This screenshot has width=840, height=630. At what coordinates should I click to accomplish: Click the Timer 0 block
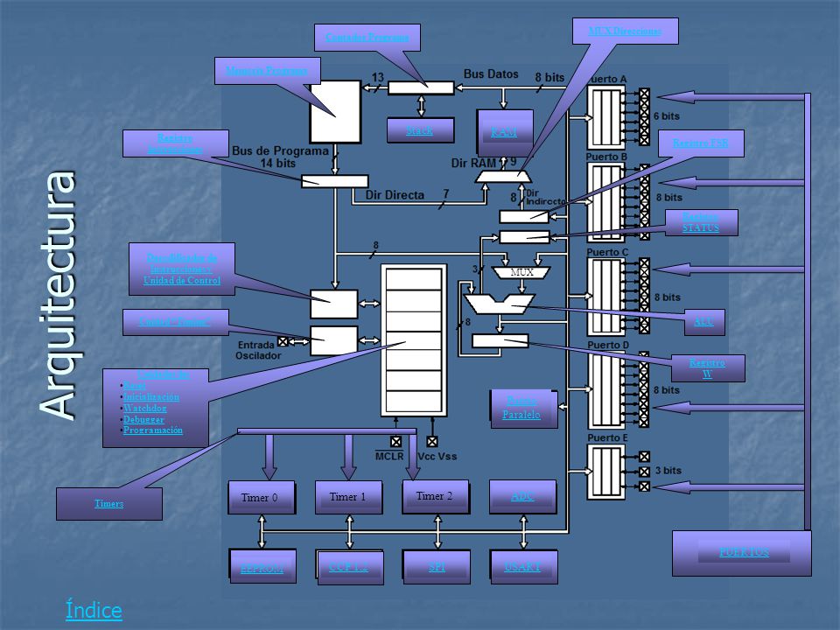pyautogui.click(x=262, y=498)
